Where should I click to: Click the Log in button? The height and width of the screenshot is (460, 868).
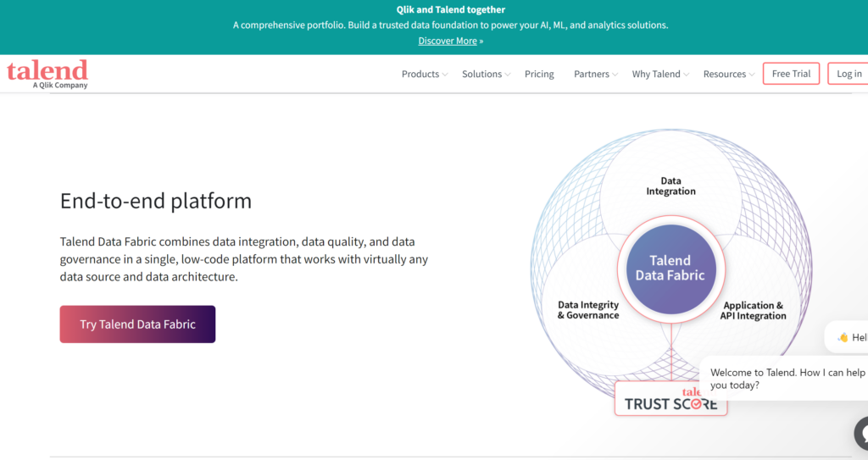click(x=848, y=74)
